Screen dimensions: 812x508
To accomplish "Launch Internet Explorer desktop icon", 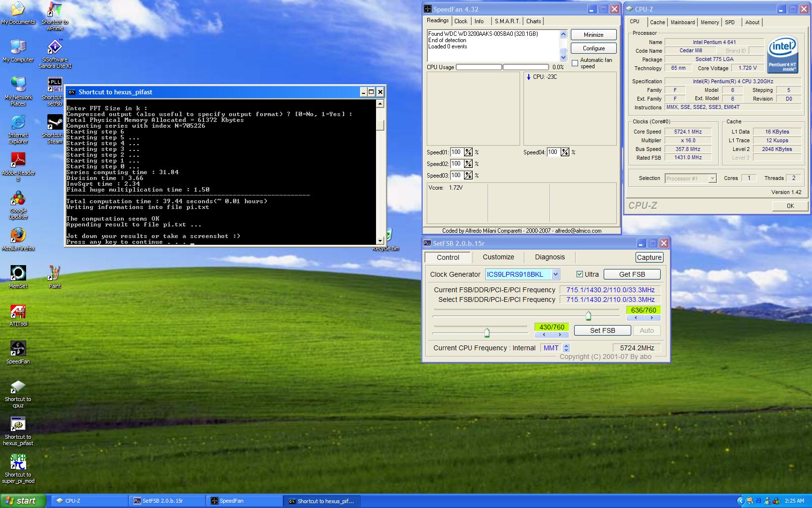I will (18, 129).
